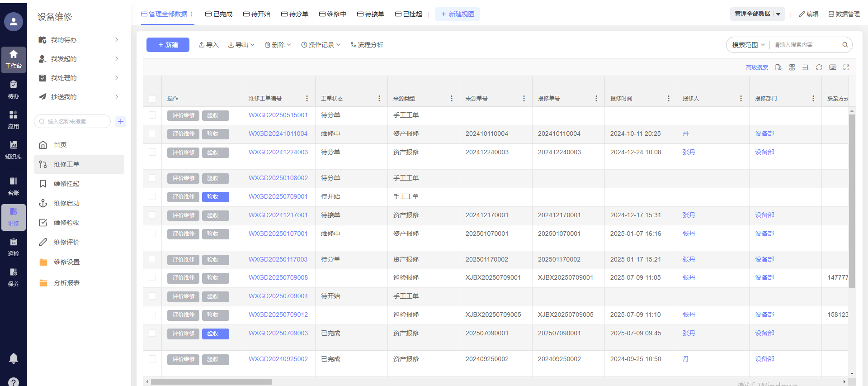The image size is (868, 386).
Task: Click the plus icon beside sidebar search
Action: [121, 121]
